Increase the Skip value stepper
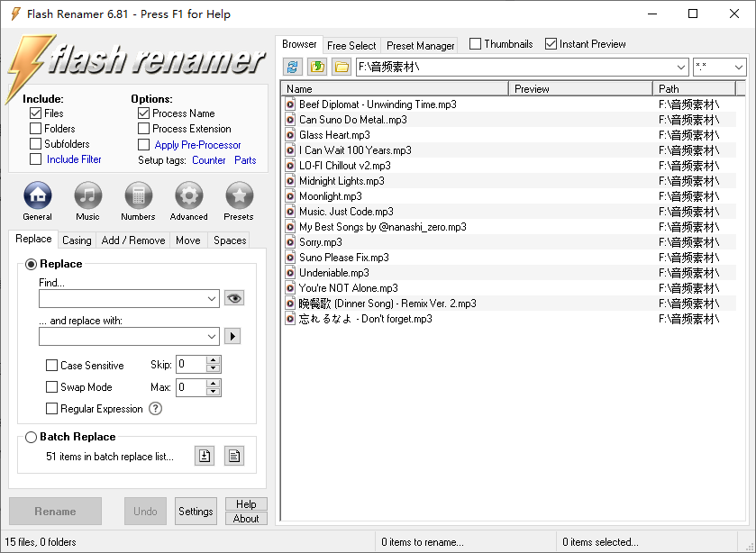 pos(214,360)
